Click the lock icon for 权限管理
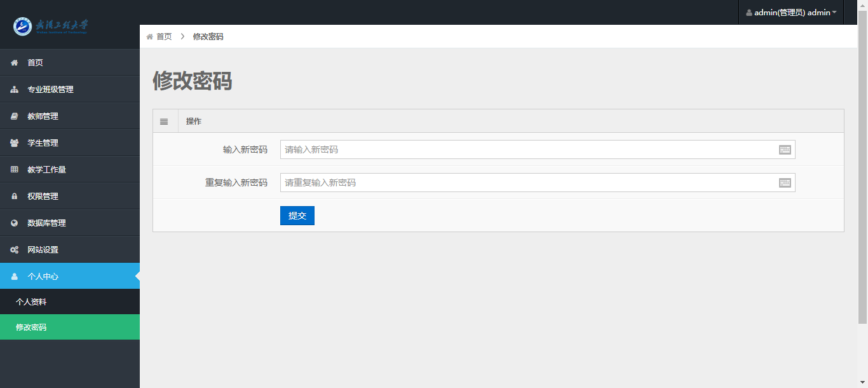This screenshot has width=868, height=388. (x=14, y=197)
